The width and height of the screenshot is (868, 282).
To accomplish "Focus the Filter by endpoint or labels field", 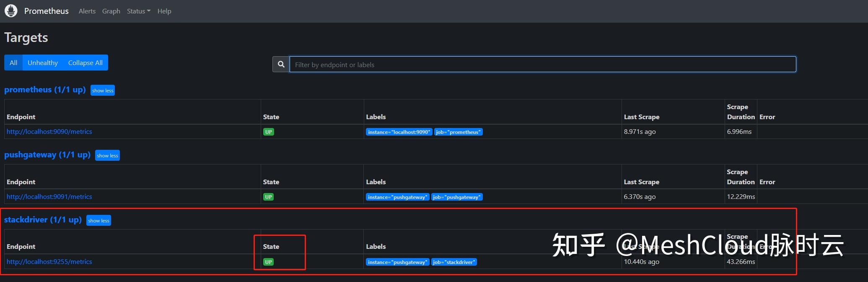I will coord(543,64).
